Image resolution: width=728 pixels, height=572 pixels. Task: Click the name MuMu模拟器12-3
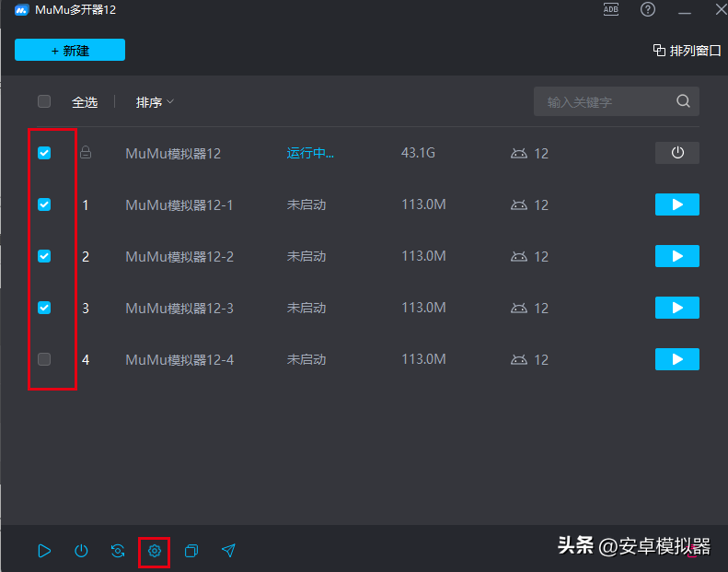click(x=179, y=308)
